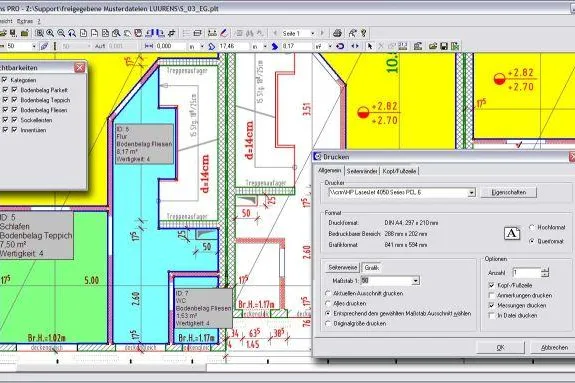Click the printer icon in toolbar
Screen dimensions: 575x383
pyautogui.click(x=337, y=33)
